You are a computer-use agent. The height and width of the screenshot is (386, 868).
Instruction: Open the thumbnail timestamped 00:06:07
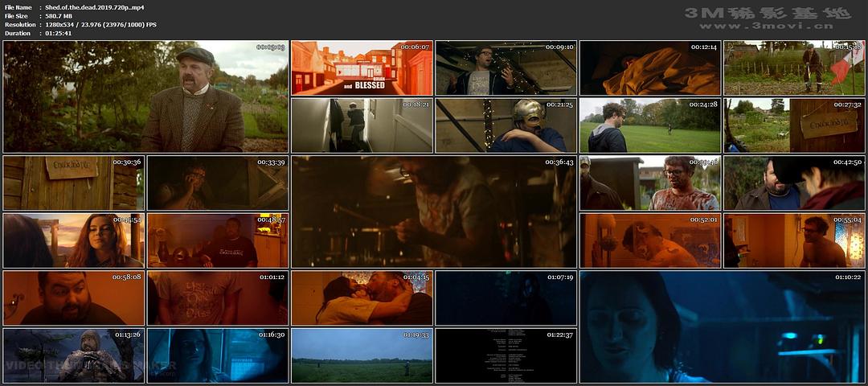pyautogui.click(x=362, y=68)
